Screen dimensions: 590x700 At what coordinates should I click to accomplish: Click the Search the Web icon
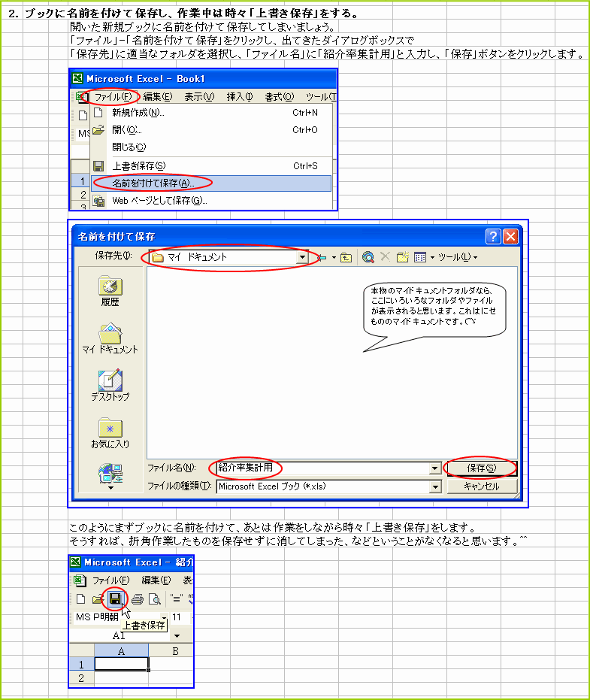coord(368,257)
